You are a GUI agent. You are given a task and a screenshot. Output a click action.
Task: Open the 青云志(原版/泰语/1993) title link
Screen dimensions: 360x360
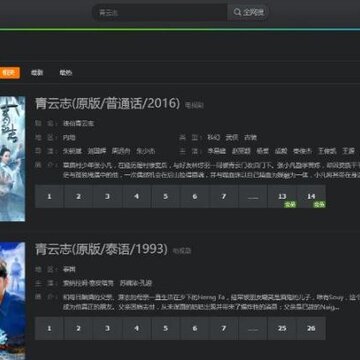(x=101, y=249)
